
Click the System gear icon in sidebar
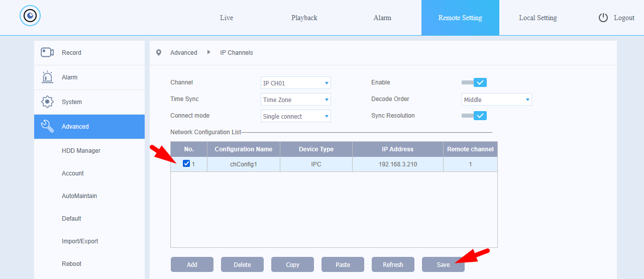47,102
